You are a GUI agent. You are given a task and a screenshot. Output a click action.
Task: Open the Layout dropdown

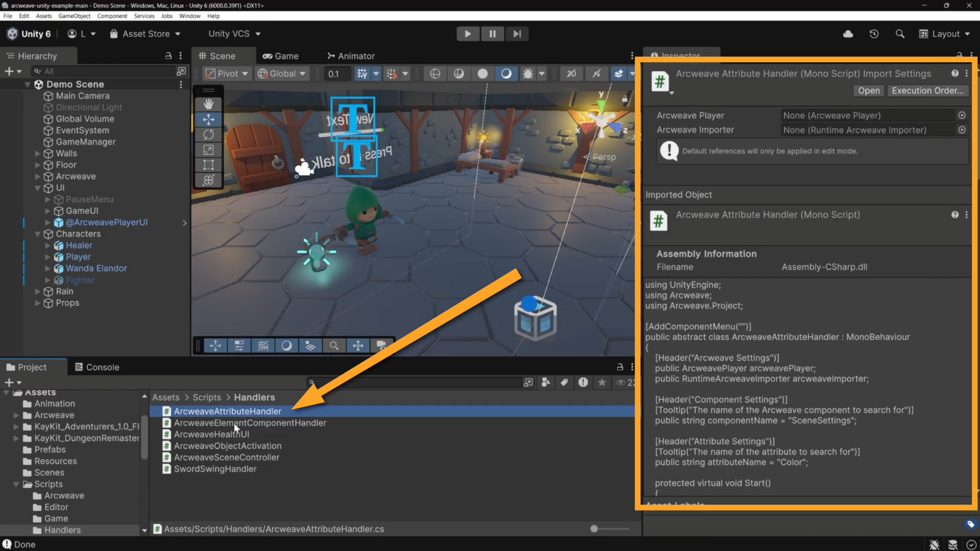tap(944, 34)
